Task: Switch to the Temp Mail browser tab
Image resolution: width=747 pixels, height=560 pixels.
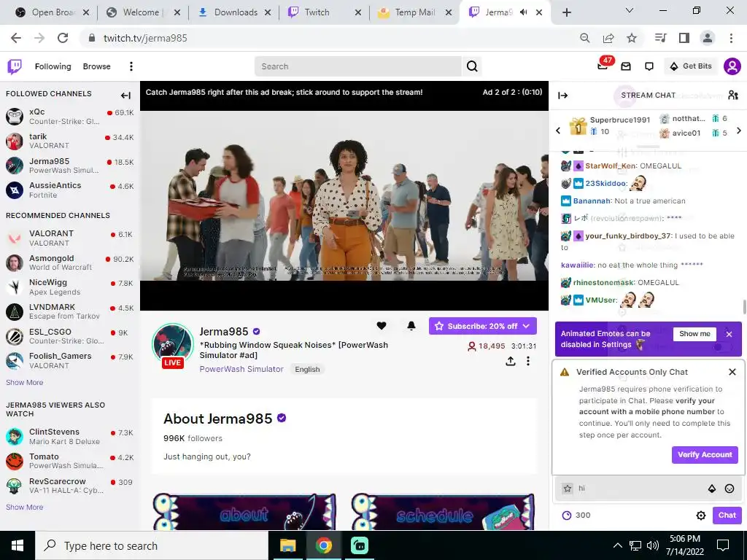Action: pyautogui.click(x=414, y=12)
